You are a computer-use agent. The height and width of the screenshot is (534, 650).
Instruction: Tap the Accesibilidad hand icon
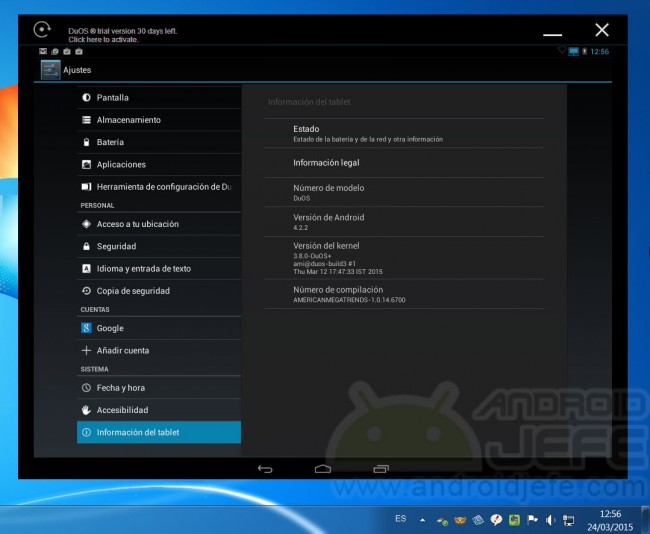(86, 410)
